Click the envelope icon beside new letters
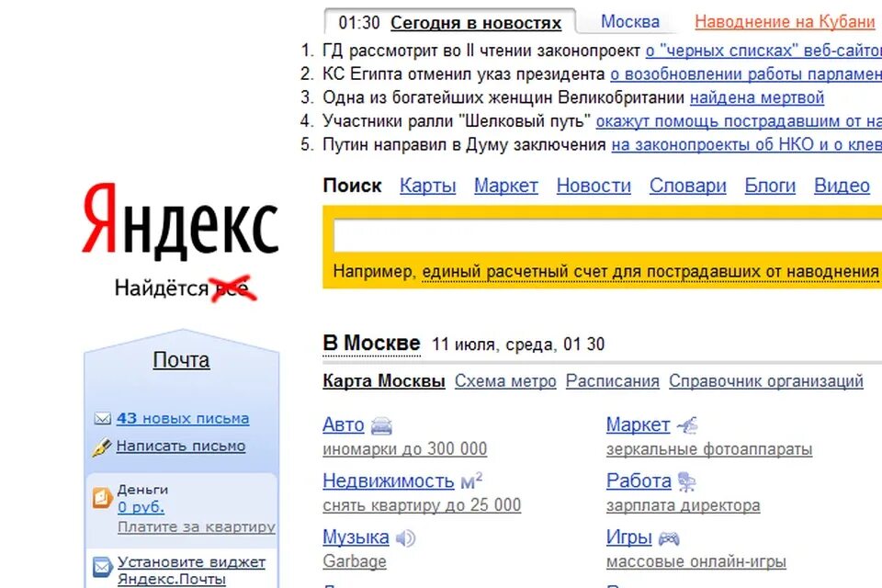This screenshot has width=882, height=588. [x=102, y=419]
